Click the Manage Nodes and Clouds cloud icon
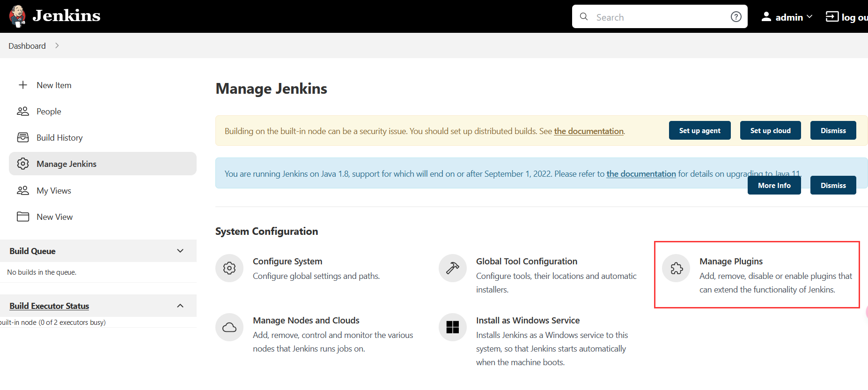 coord(229,327)
